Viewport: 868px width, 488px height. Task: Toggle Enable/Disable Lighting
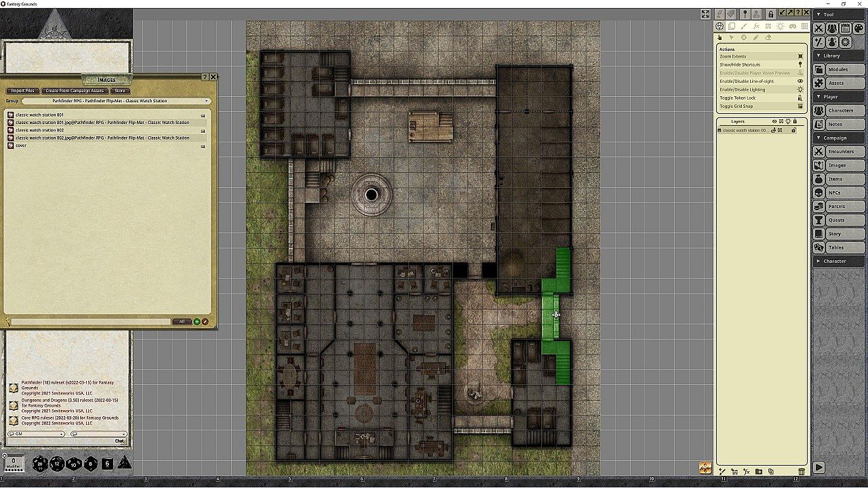pyautogui.click(x=761, y=89)
